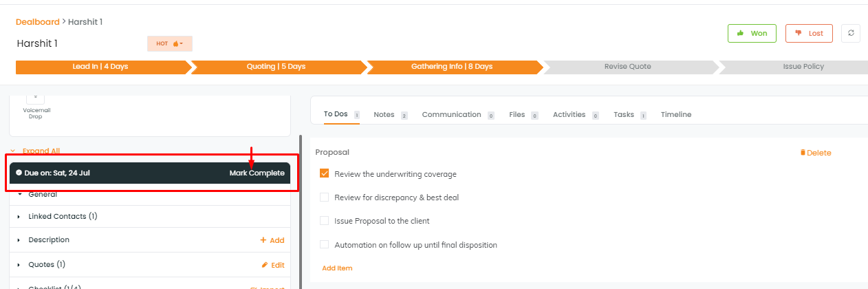Click the plus icon beside Add
This screenshot has width=868, height=289.
point(263,240)
